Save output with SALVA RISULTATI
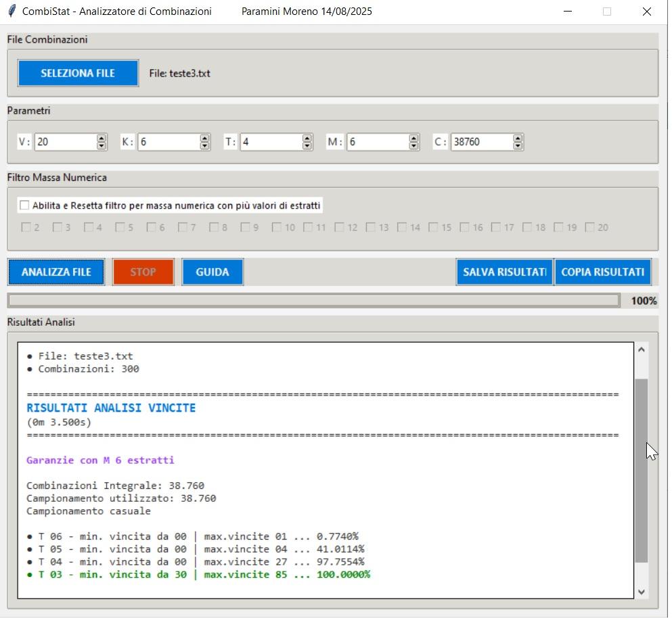The width and height of the screenshot is (672, 621). [x=504, y=273]
